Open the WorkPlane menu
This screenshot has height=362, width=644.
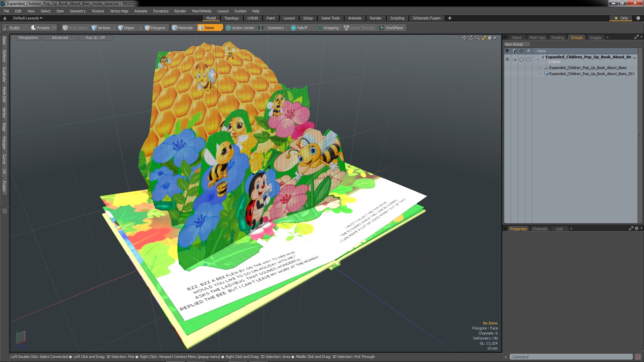click(x=391, y=28)
